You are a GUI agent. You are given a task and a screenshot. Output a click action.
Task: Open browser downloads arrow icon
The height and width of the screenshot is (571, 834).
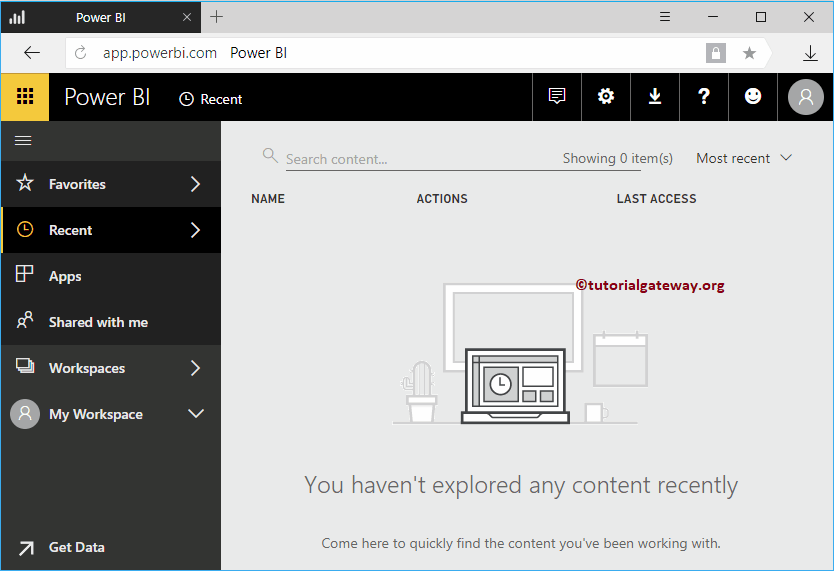point(810,53)
